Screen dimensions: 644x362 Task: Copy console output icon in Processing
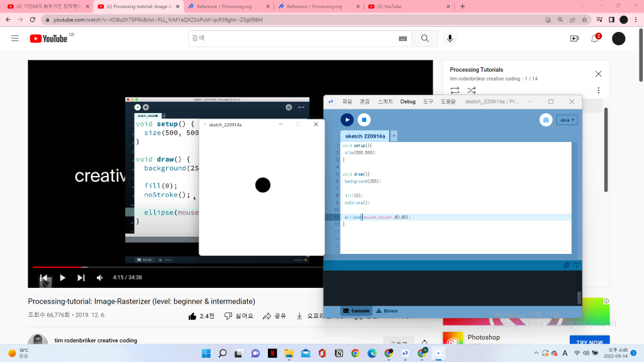pyautogui.click(x=567, y=265)
